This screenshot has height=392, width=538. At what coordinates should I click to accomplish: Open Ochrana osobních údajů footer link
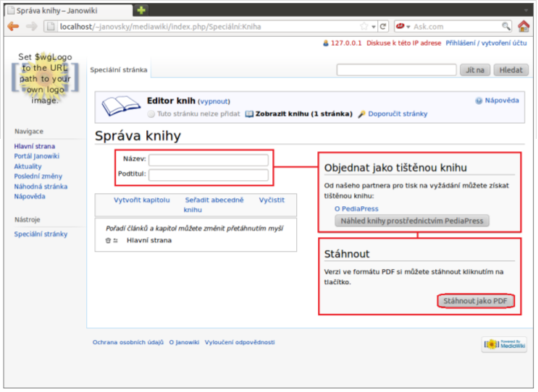128,342
